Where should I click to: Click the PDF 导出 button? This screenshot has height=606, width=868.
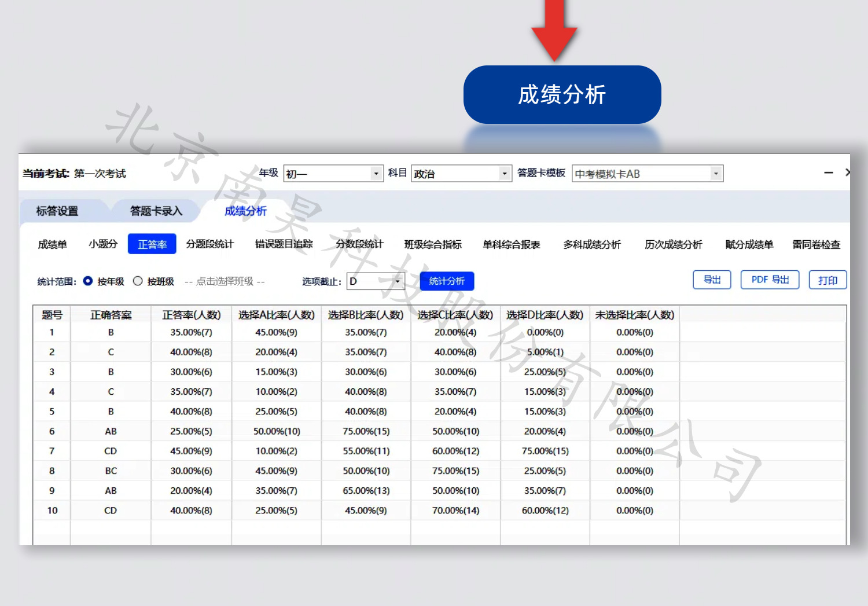tap(770, 280)
